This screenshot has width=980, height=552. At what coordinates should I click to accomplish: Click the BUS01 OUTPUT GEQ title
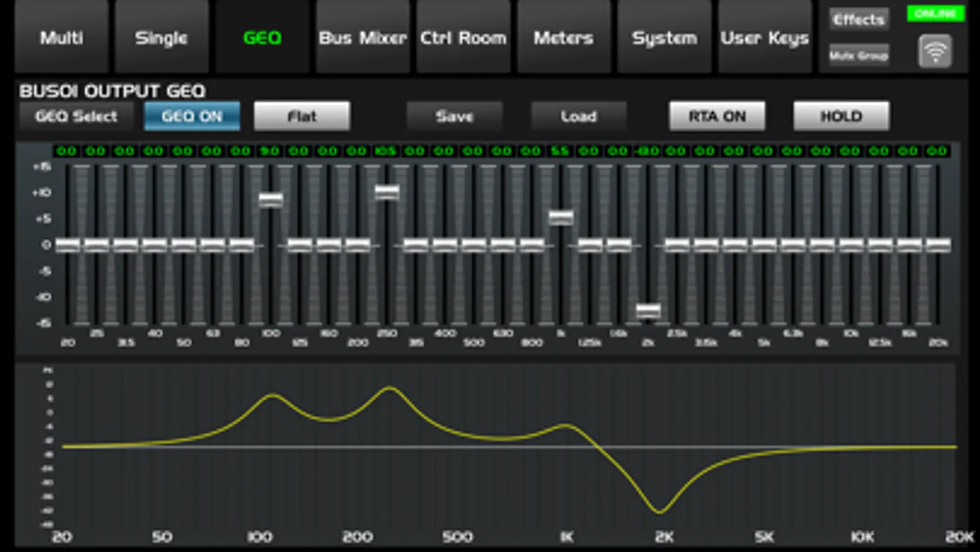(112, 91)
